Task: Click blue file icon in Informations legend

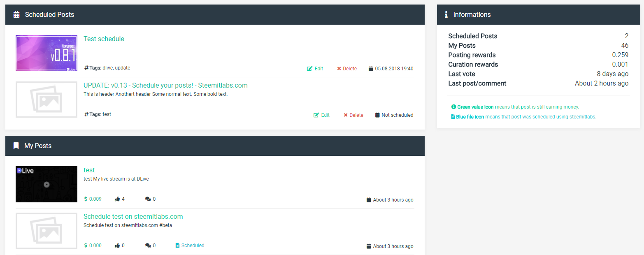Action: click(453, 116)
